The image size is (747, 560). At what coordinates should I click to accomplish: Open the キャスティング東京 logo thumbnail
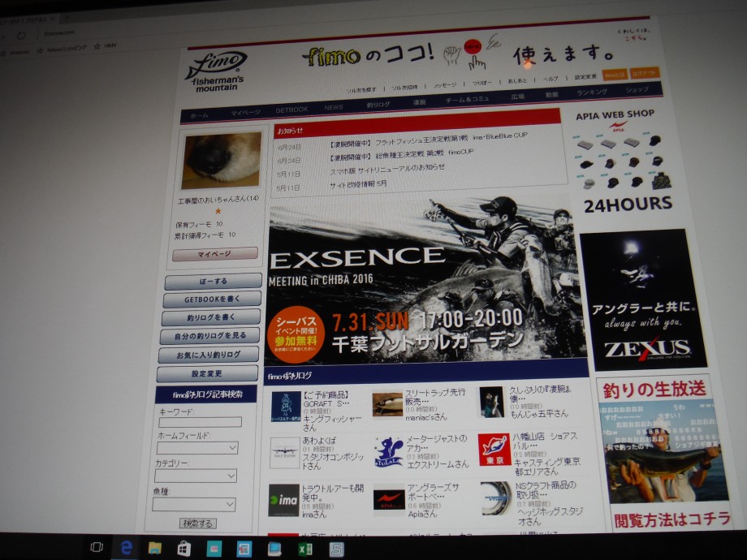[494, 449]
